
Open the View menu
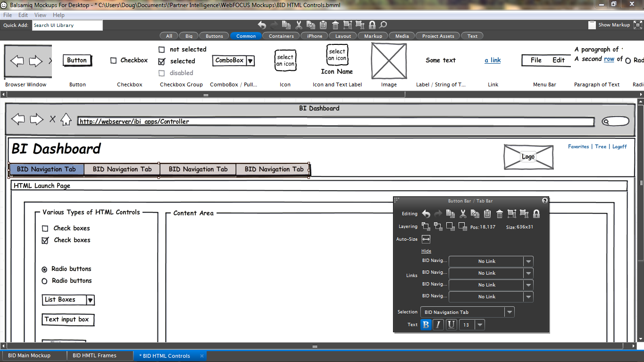40,15
